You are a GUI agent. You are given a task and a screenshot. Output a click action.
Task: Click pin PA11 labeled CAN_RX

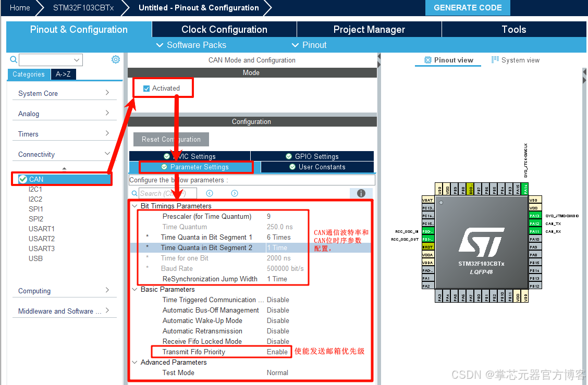(535, 231)
